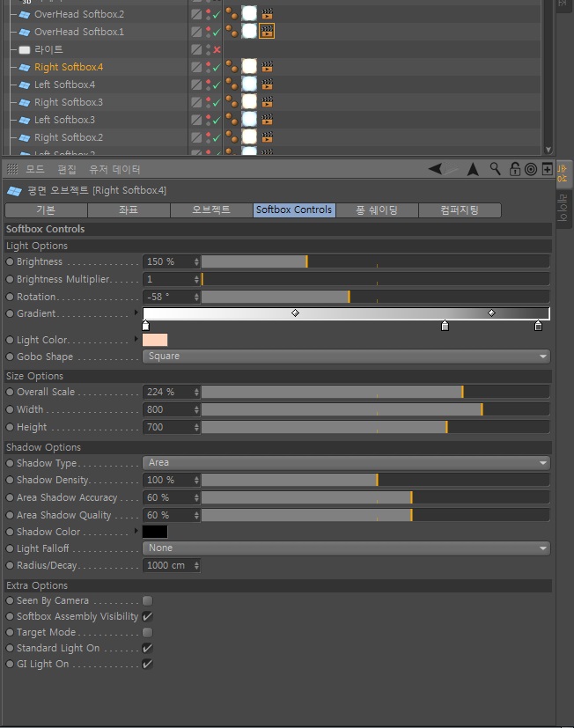Open the 모드 menu
The height and width of the screenshot is (728, 574).
35,169
